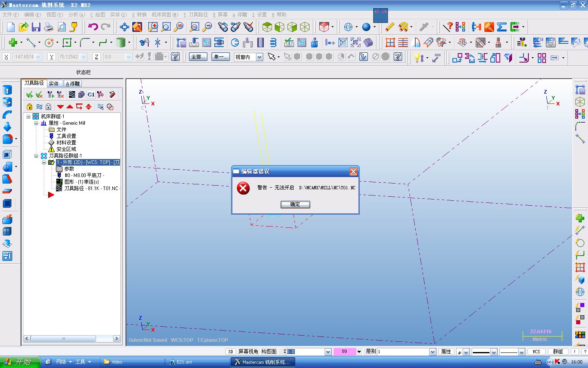Collapse the 刀具路径群组-1 tree node
Image resolution: width=588 pixels, height=368 pixels.
click(x=36, y=156)
